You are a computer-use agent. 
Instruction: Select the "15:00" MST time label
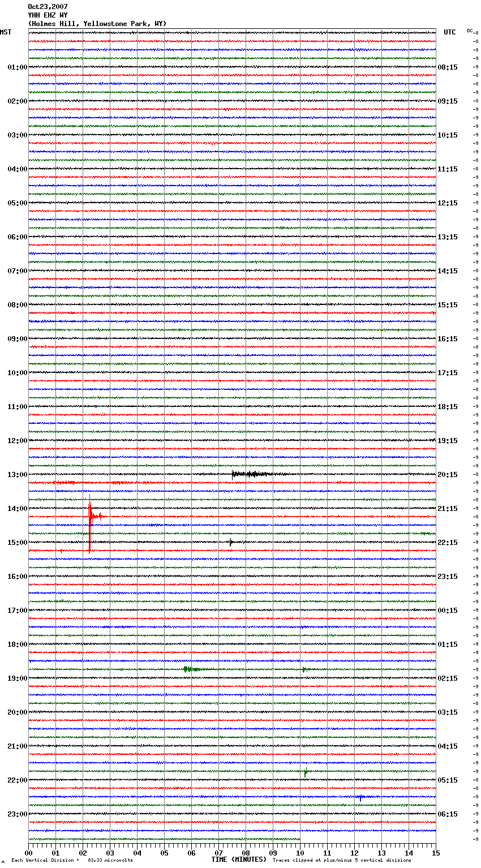point(18,543)
